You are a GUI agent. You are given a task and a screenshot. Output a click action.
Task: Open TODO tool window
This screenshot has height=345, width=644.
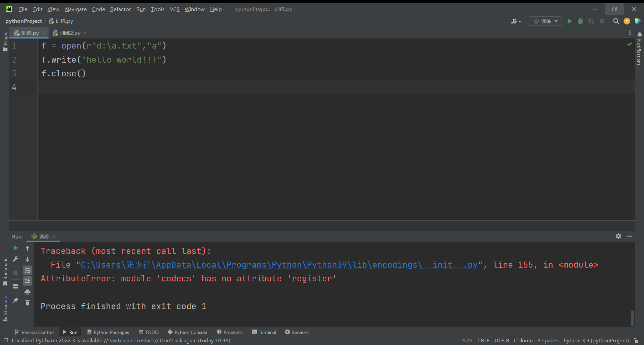pos(148,332)
